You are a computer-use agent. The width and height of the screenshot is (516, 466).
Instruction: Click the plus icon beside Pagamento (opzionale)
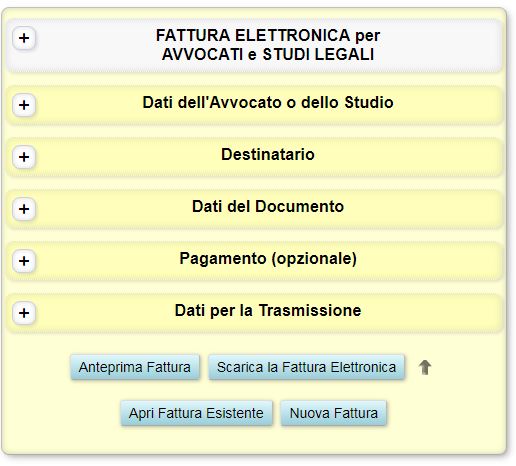(x=24, y=261)
